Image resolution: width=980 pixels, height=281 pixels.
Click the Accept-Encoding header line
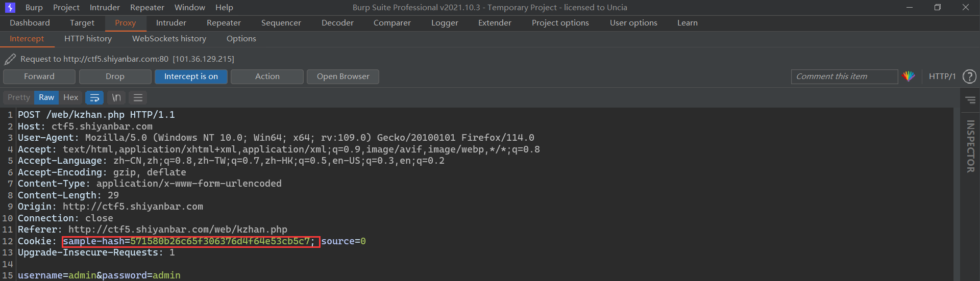[102, 172]
